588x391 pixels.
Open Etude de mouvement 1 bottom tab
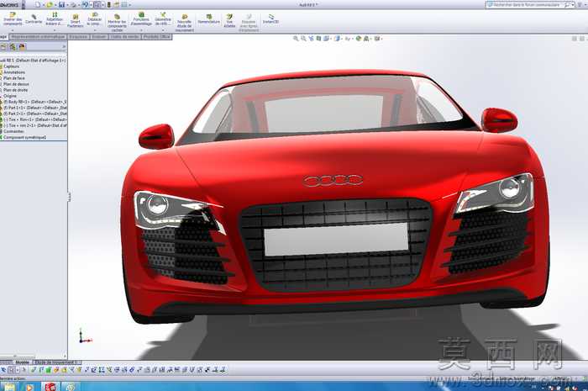coord(57,362)
